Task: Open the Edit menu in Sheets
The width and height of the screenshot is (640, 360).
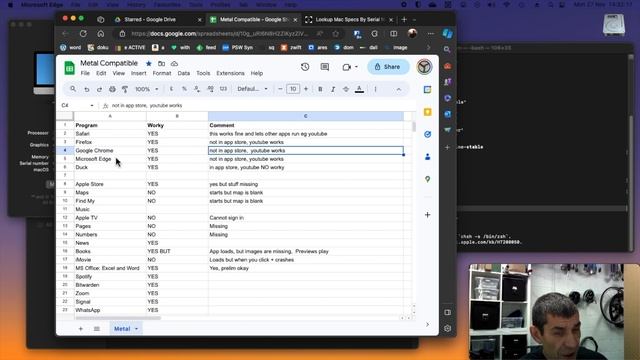Action: [x=101, y=73]
